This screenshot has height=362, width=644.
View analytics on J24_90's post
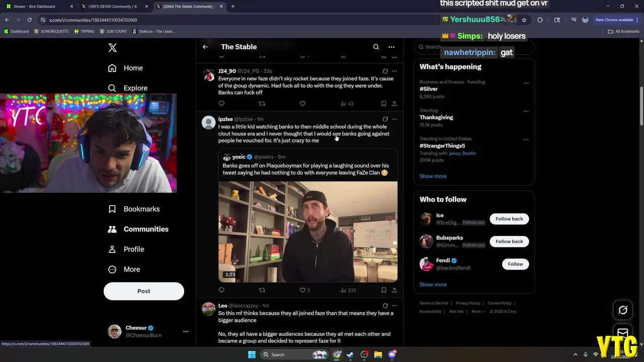(x=347, y=104)
